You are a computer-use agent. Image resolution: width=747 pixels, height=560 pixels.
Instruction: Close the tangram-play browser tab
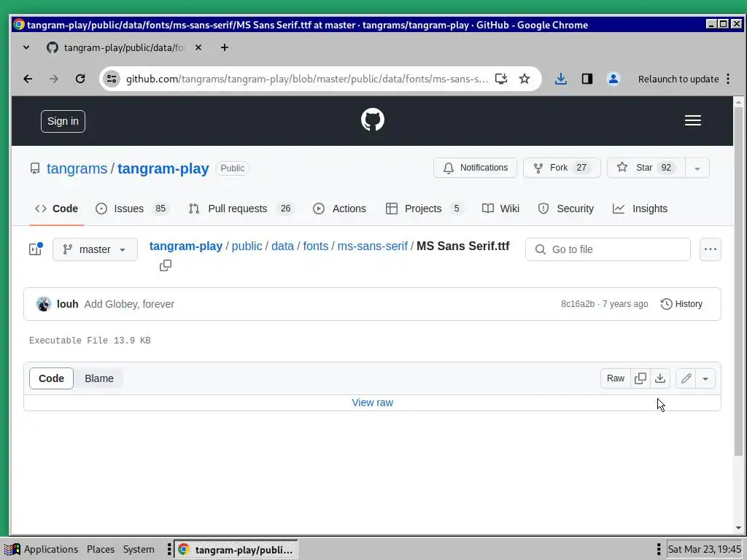point(198,47)
